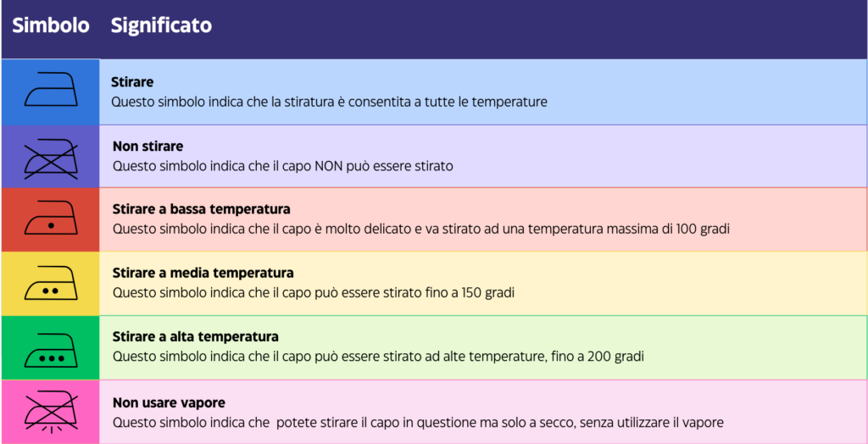Image resolution: width=868 pixels, height=444 pixels.
Task: Click the plain iron symbol icon
Action: click(50, 91)
